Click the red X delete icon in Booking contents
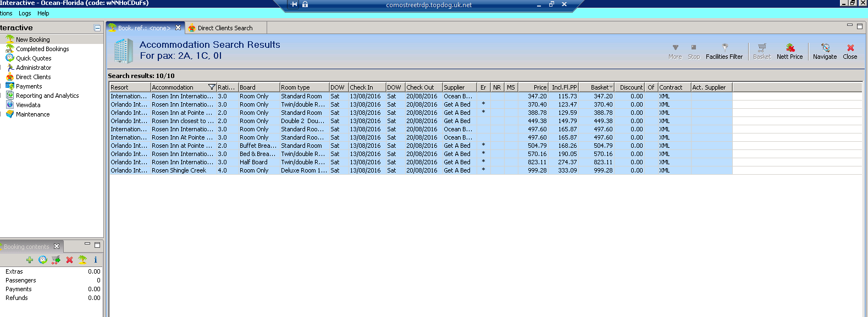This screenshot has width=868, height=317. point(69,260)
